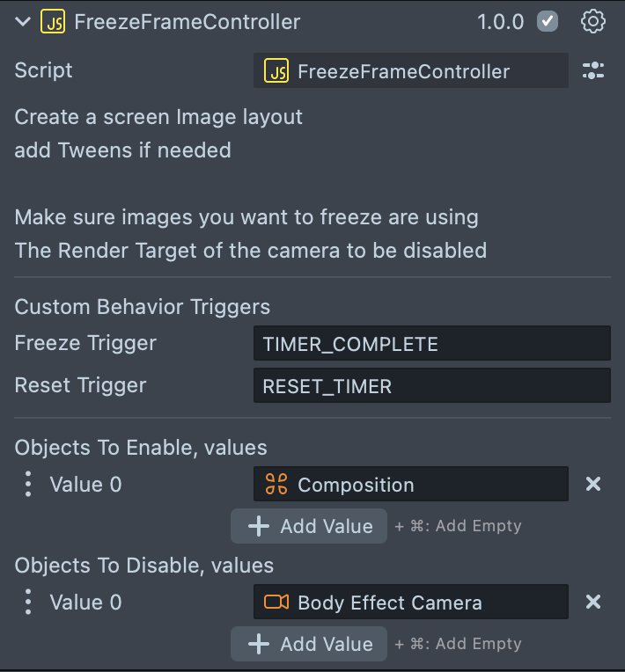Click the FreezeFrameController component title
Viewport: 625px width, 672px height.
click(187, 22)
